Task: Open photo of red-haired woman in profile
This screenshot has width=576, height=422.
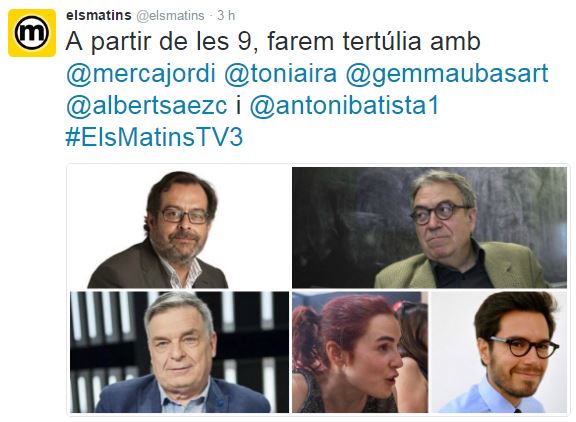Action: (360, 352)
